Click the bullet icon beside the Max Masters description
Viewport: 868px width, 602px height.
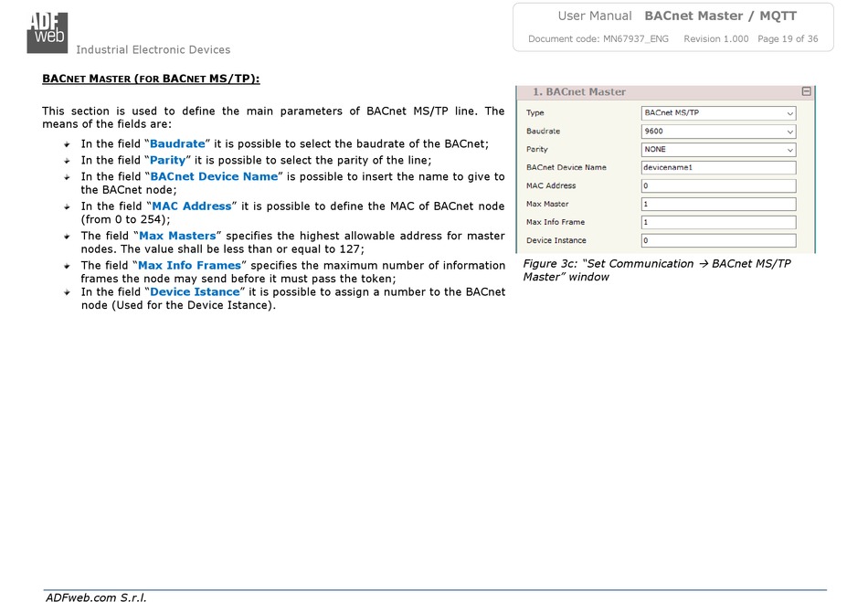click(68, 237)
